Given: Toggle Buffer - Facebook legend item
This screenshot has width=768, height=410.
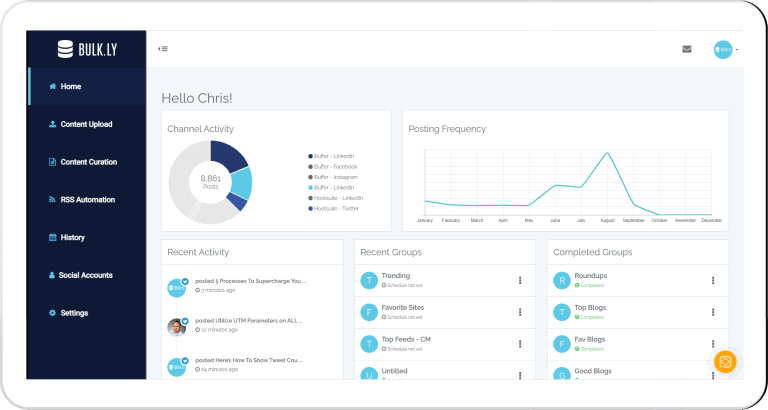Looking at the screenshot, I should [x=335, y=167].
